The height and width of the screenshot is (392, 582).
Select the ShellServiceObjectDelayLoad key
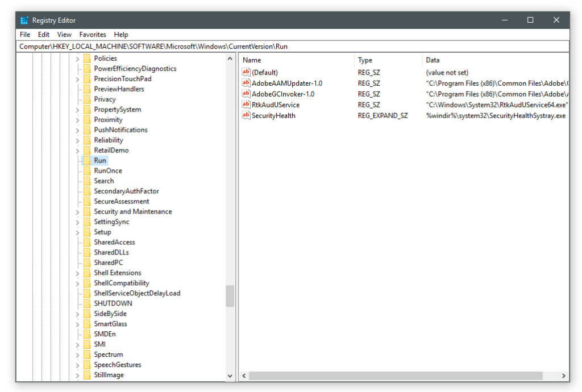pos(137,293)
